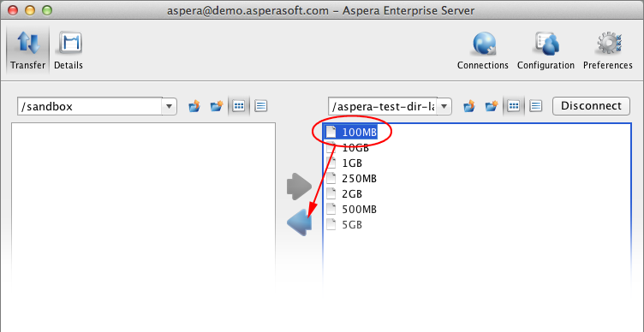Viewport: 644px width, 332px height.
Task: Create new folder in remote pane
Action: pyautogui.click(x=492, y=106)
